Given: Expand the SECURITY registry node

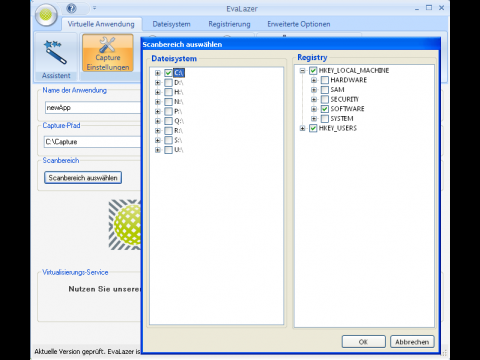Looking at the screenshot, I should 314,99.
